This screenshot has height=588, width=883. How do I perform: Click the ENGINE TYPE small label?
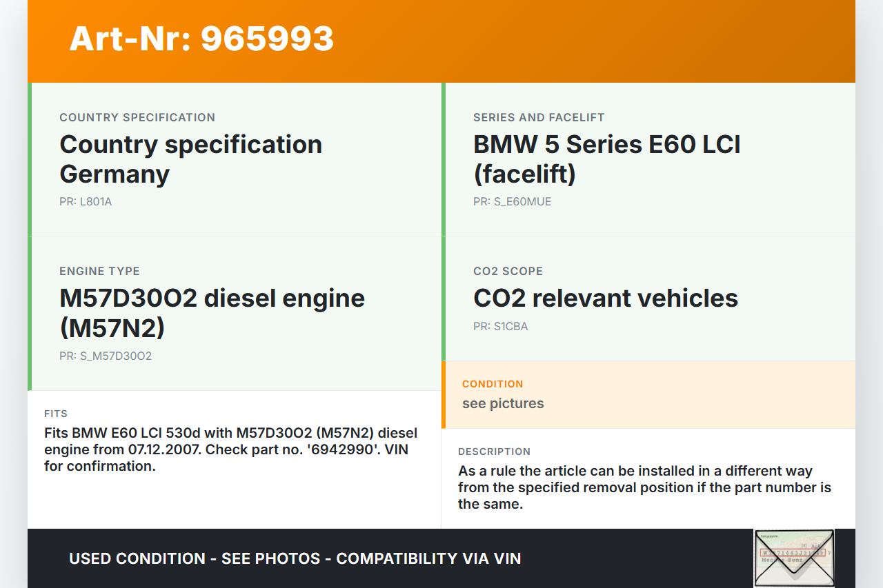(99, 271)
